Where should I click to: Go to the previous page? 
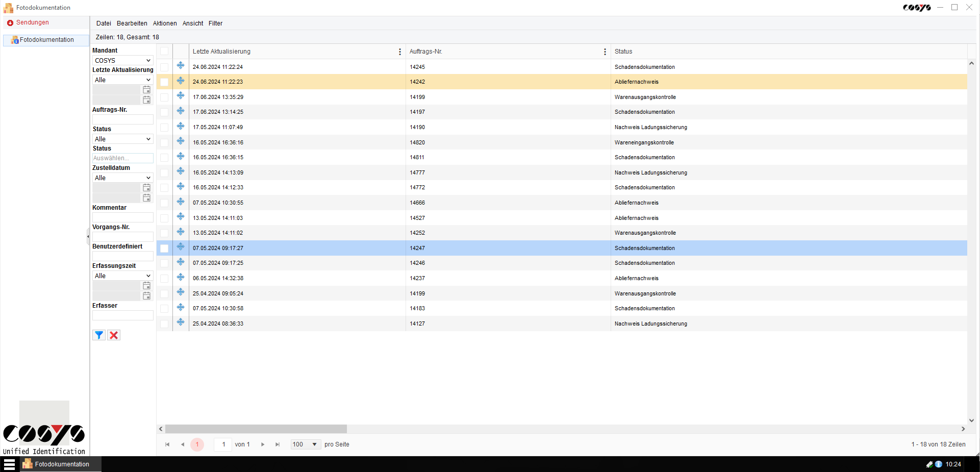click(183, 444)
